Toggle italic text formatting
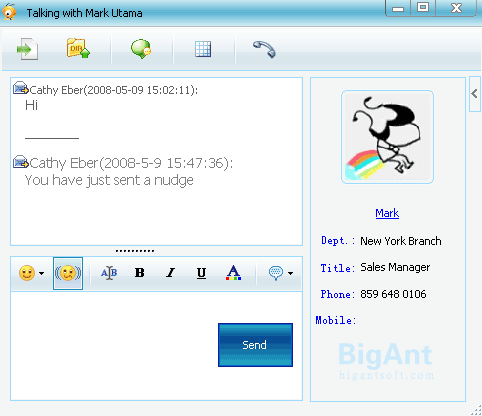Image resolution: width=482 pixels, height=416 pixels. coord(170,273)
